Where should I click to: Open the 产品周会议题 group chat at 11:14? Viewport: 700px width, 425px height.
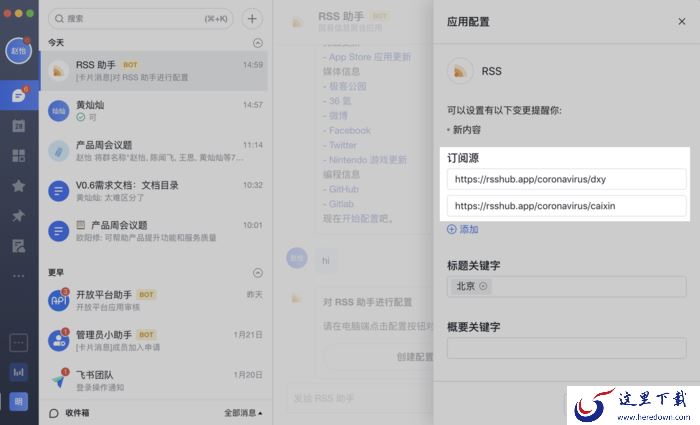154,151
